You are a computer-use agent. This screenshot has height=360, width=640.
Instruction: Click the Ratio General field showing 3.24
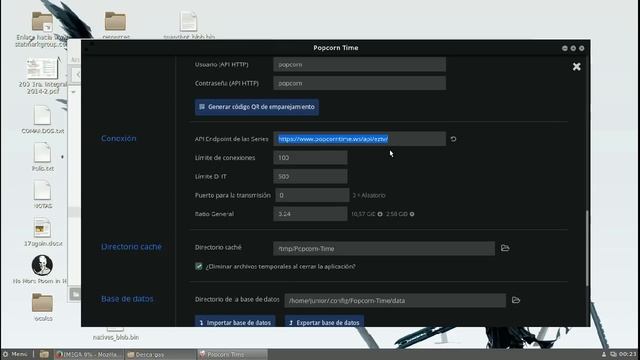311,214
